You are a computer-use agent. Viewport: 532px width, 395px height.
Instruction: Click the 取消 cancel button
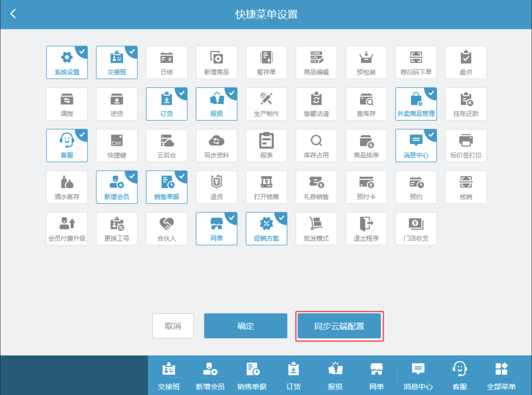(173, 326)
